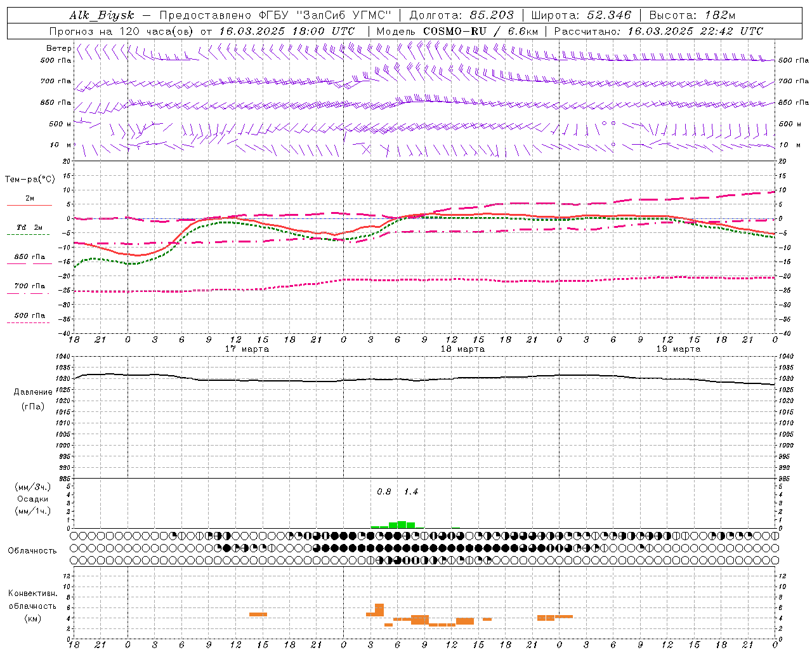Click the 'Конвективн.' convective label

tap(32, 594)
